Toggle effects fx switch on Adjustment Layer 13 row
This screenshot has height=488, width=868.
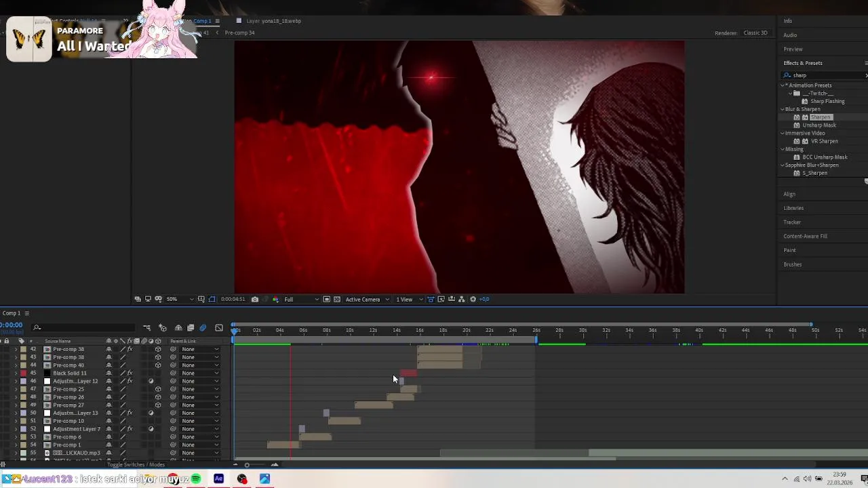tap(130, 413)
